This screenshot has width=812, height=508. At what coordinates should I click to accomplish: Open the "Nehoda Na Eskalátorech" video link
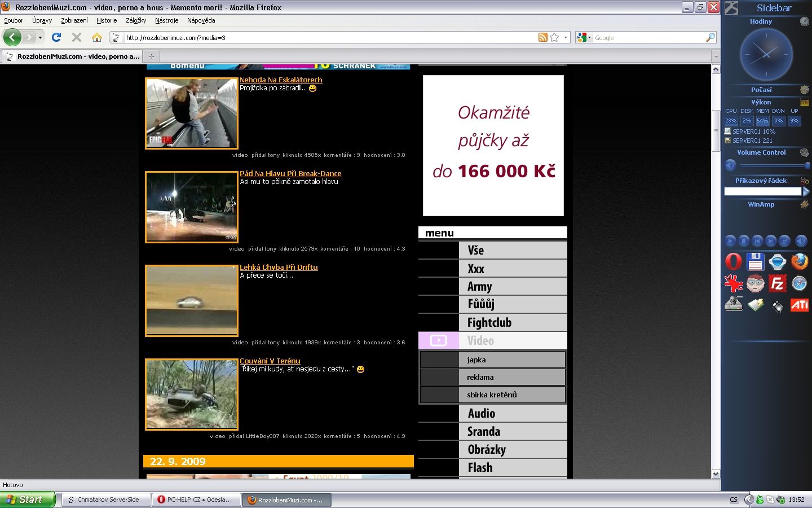tap(281, 80)
